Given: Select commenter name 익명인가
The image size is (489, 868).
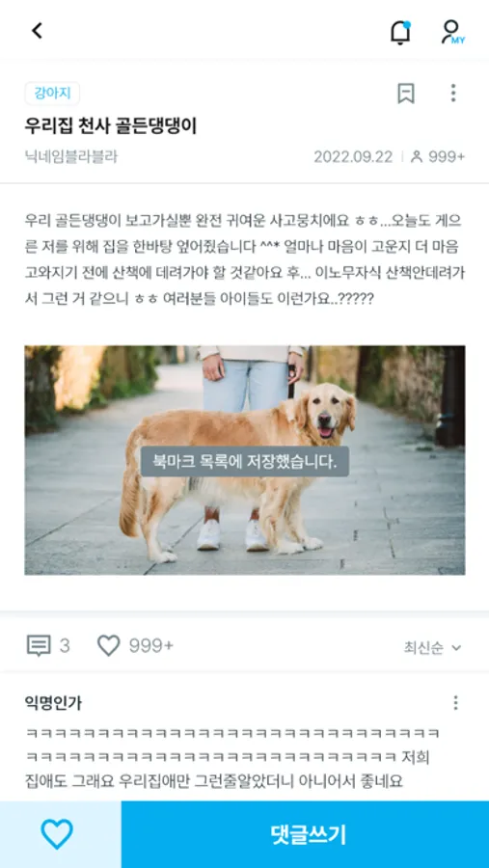Looking at the screenshot, I should (53, 704).
